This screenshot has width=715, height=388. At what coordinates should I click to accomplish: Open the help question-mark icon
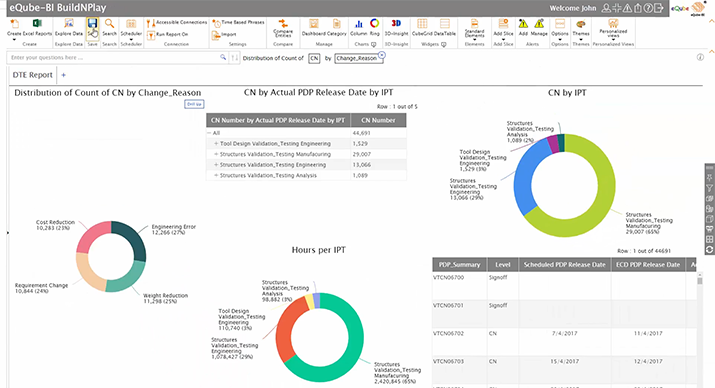coord(648,8)
